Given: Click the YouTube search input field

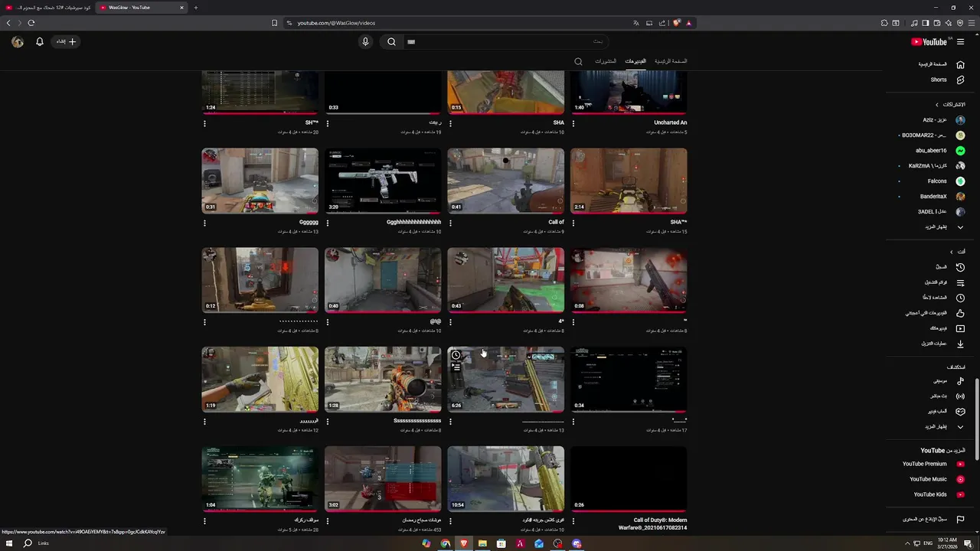Looking at the screenshot, I should 505,42.
